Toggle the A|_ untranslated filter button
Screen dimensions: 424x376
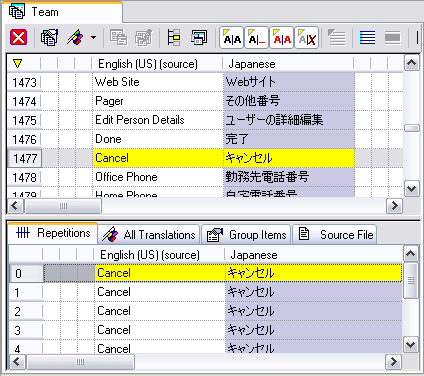(257, 38)
